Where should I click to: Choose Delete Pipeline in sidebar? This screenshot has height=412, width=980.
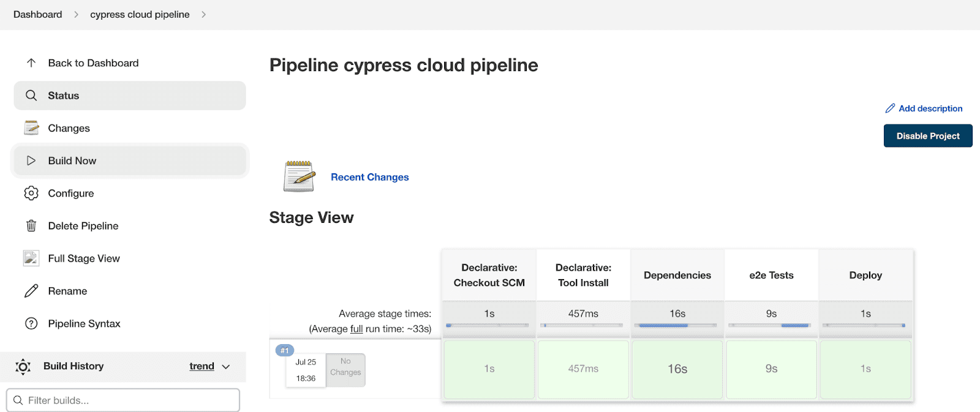(x=130, y=226)
